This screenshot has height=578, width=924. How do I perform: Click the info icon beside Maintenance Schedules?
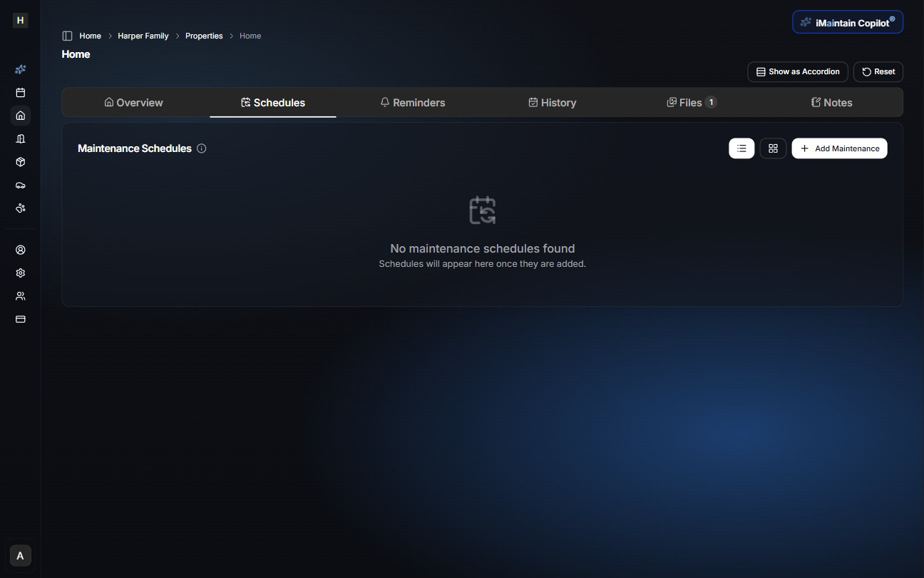coord(201,148)
